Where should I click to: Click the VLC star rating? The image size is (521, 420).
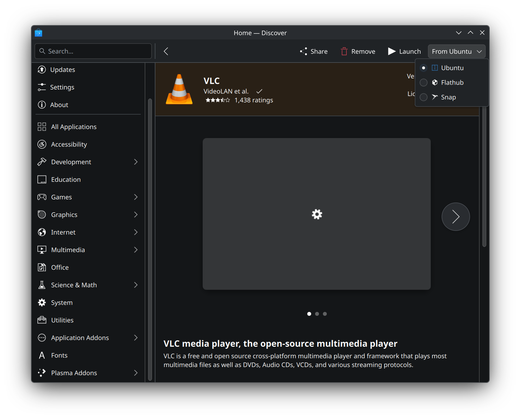pos(218,100)
